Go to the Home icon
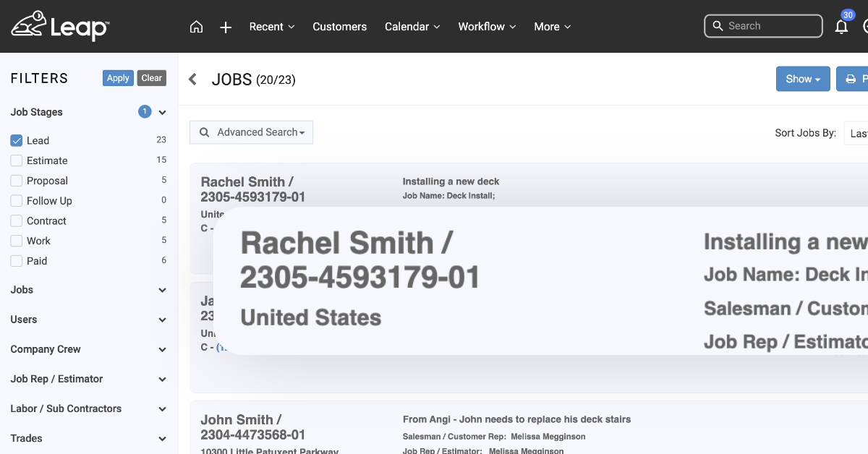Viewport: 868px width, 454px height. click(x=196, y=27)
